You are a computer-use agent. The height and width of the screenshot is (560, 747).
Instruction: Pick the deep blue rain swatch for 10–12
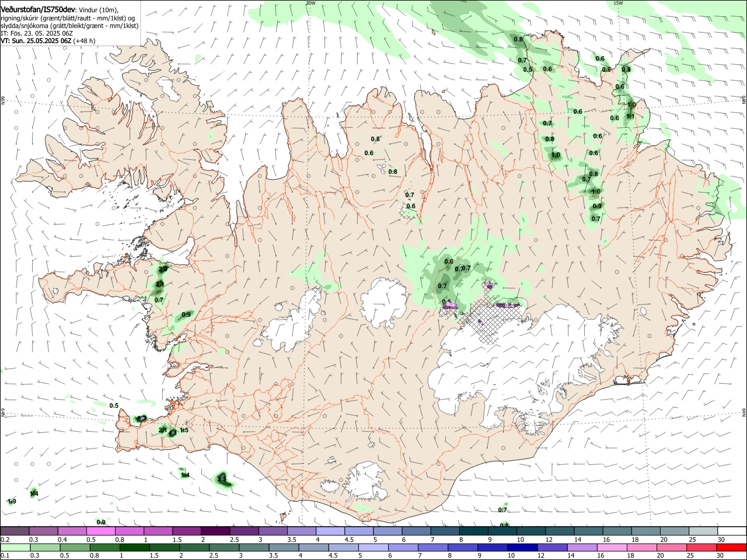tap(523, 548)
